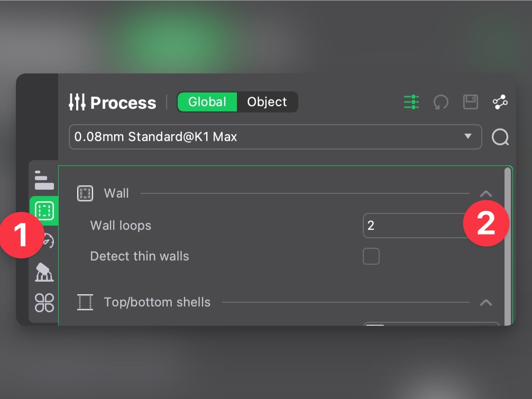
Task: Click the Wall section header label
Action: point(116,193)
